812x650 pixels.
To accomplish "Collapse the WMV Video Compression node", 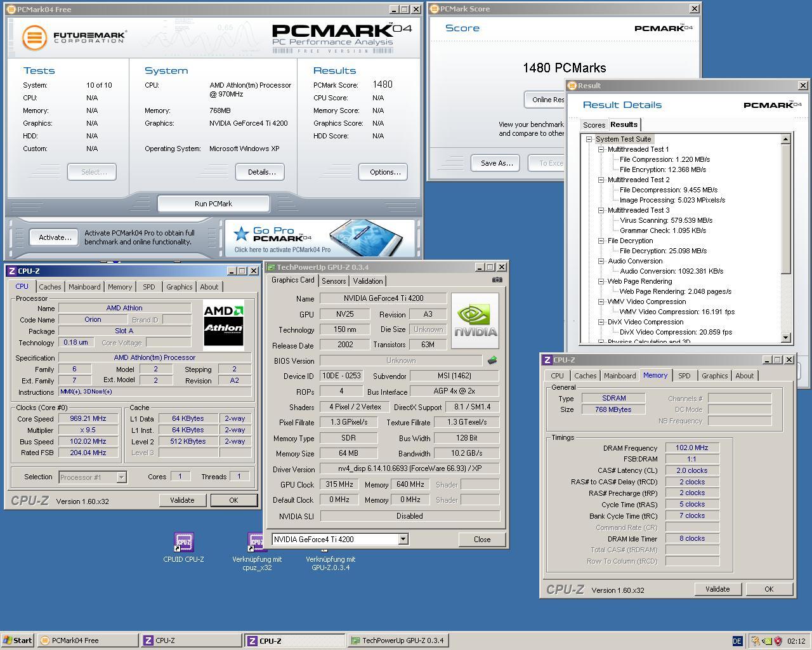I will click(601, 302).
